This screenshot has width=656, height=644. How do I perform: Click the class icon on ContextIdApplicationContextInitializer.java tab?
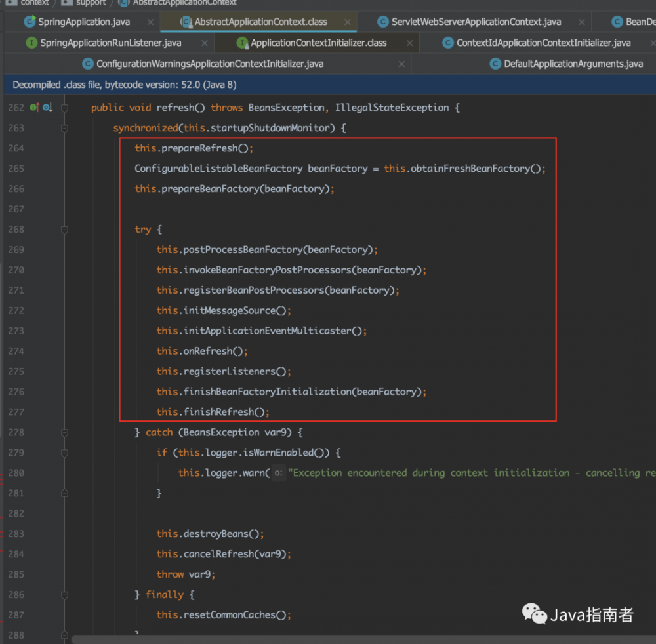tap(448, 43)
